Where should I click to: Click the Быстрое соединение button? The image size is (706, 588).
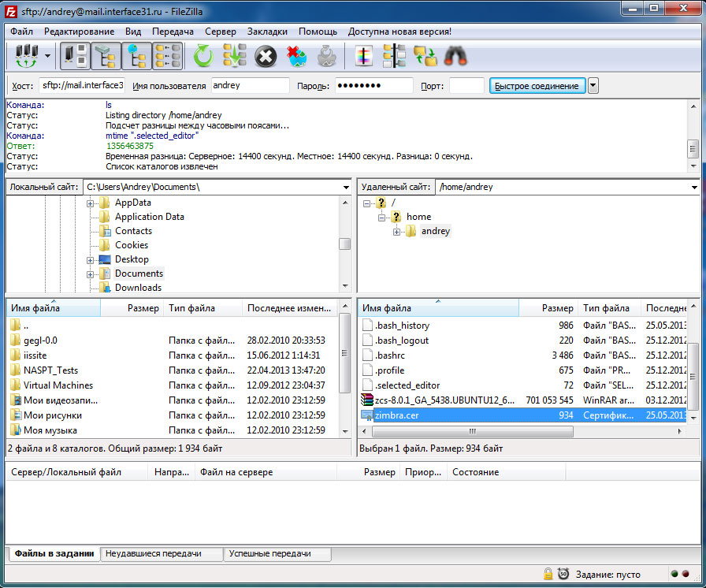click(x=537, y=86)
